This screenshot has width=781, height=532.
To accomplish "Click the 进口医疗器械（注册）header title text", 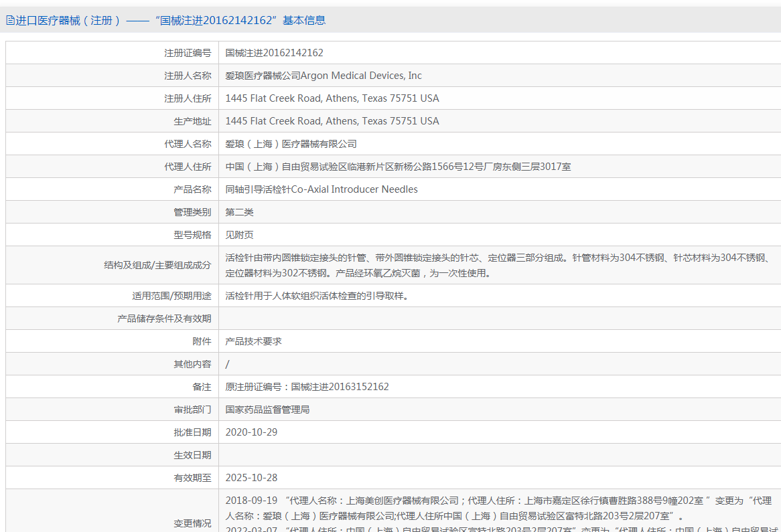I will (x=68, y=21).
